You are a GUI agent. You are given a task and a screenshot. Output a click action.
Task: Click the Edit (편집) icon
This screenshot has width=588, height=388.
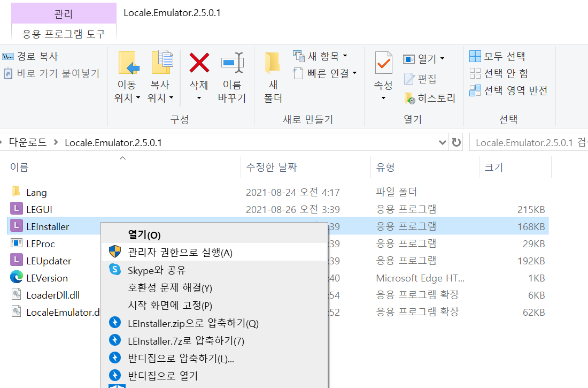(409, 79)
